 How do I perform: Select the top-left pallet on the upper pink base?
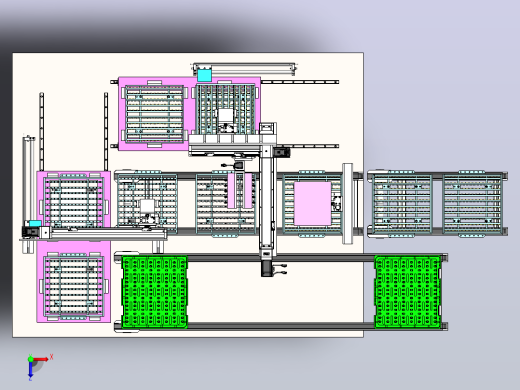[155, 114]
